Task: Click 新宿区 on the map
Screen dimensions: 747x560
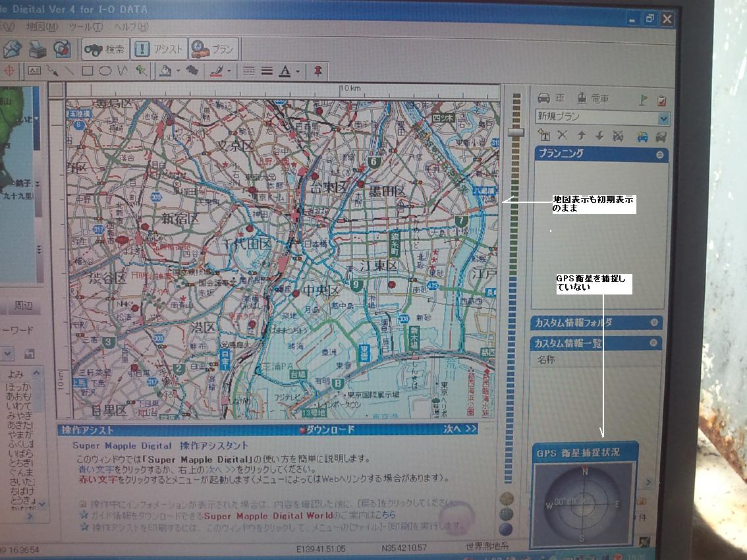Action: pos(180,219)
